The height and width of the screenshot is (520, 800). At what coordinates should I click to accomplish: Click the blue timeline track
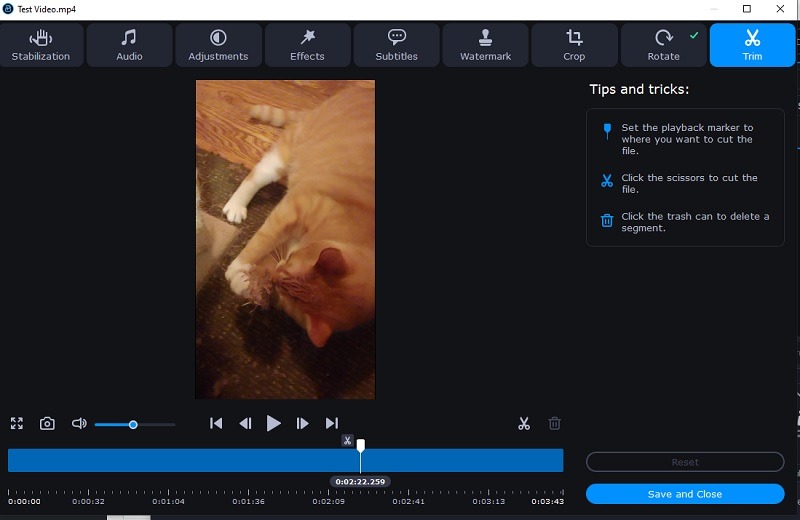[286, 460]
